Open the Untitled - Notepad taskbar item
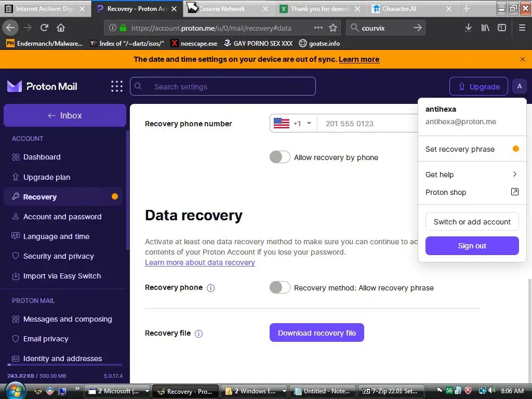This screenshot has width=532, height=399. coord(323,391)
